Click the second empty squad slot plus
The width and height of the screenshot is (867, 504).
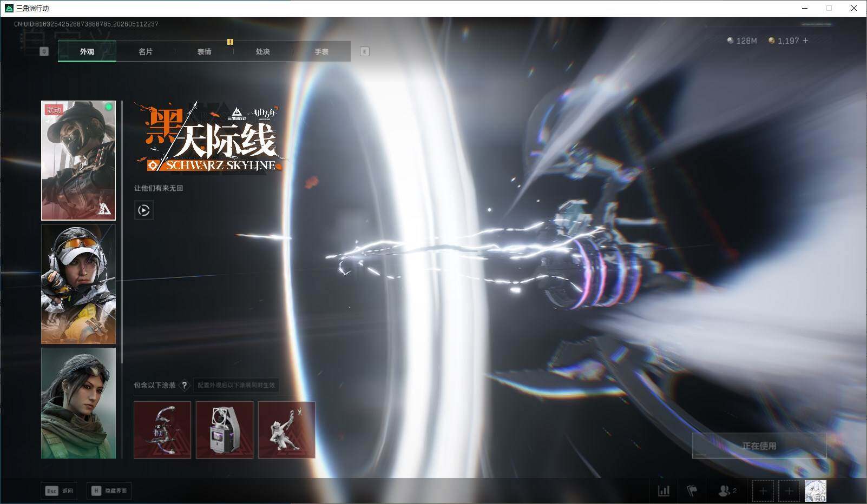(x=789, y=491)
